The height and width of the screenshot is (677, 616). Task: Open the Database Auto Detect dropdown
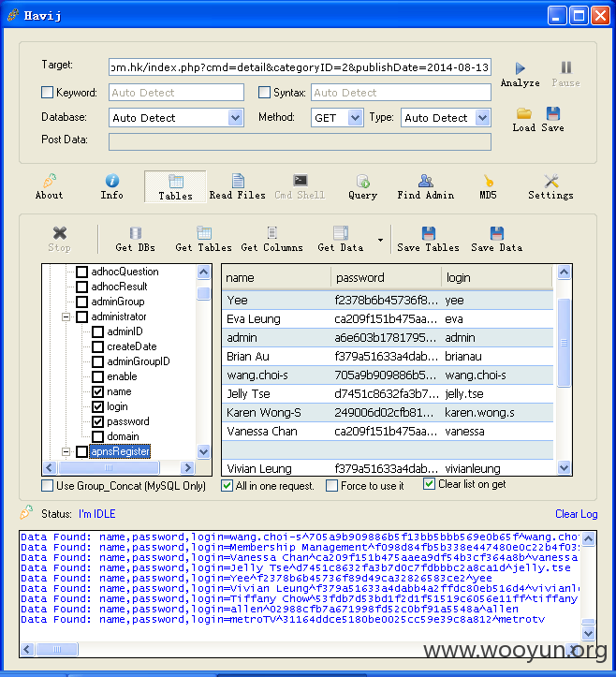(235, 118)
